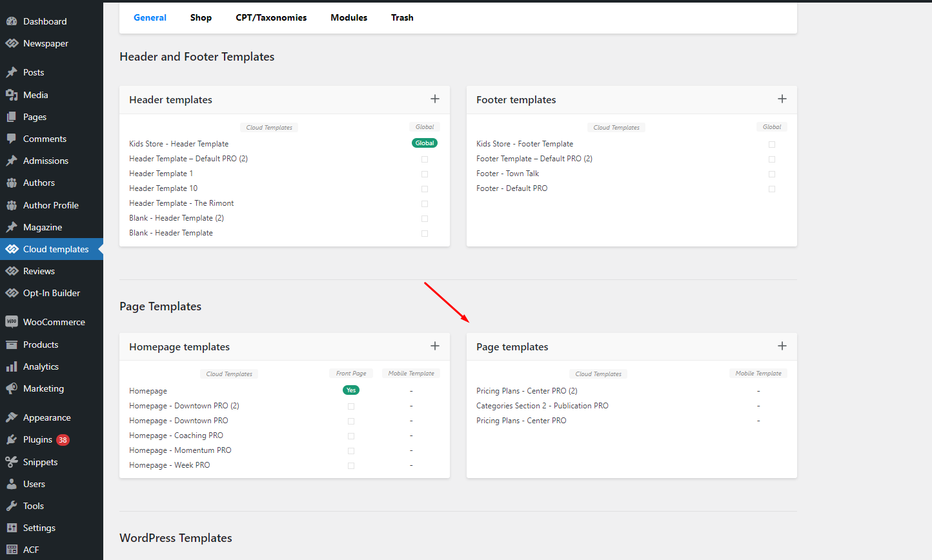Set Homepage - Week PRO as front page

click(351, 465)
